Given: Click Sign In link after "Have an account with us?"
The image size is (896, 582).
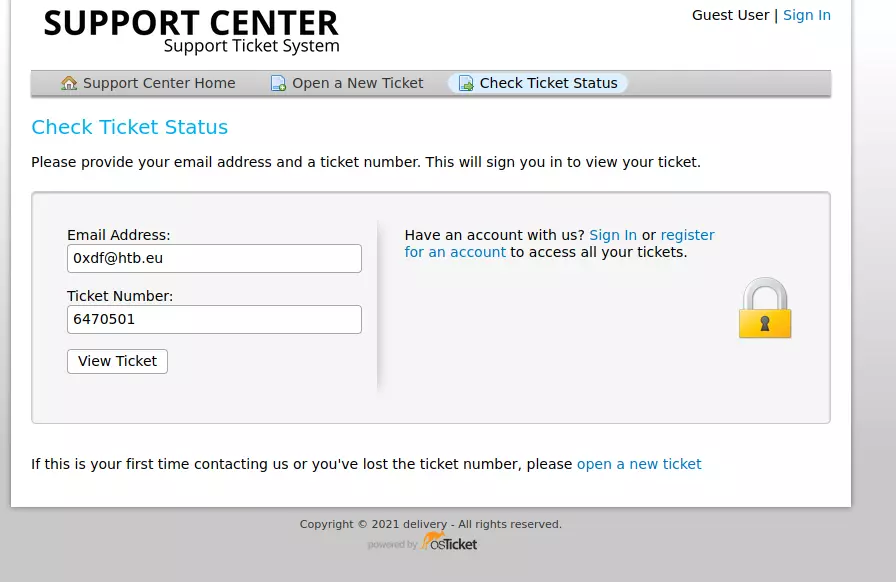Looking at the screenshot, I should tap(613, 235).
